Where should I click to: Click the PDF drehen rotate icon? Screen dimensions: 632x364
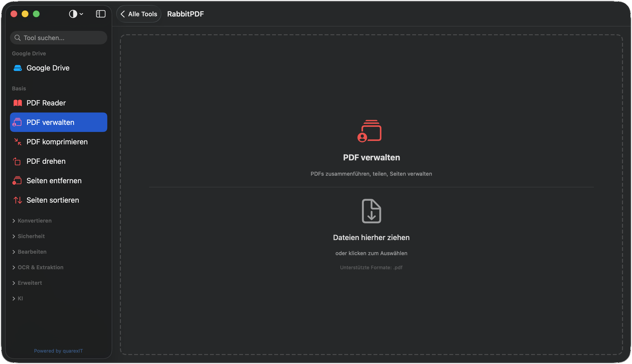pos(17,161)
